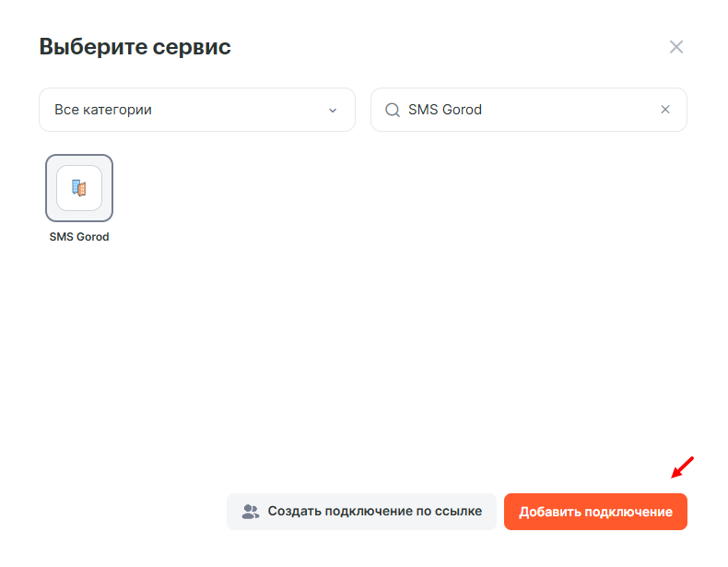Click the red arrow pointing at Добавить подключение
The image size is (728, 567).
click(682, 467)
